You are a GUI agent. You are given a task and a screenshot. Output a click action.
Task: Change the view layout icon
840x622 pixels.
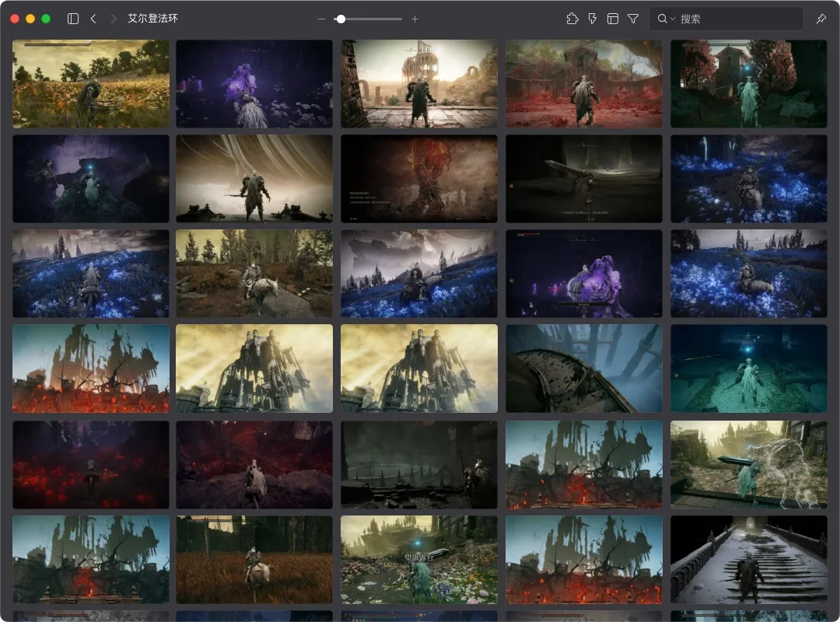tap(613, 19)
